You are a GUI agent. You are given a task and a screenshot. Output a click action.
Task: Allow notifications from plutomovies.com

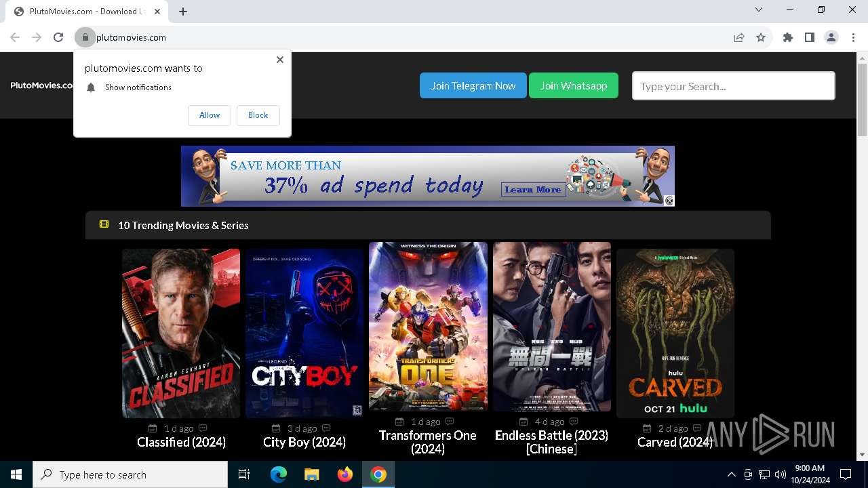[x=210, y=115]
